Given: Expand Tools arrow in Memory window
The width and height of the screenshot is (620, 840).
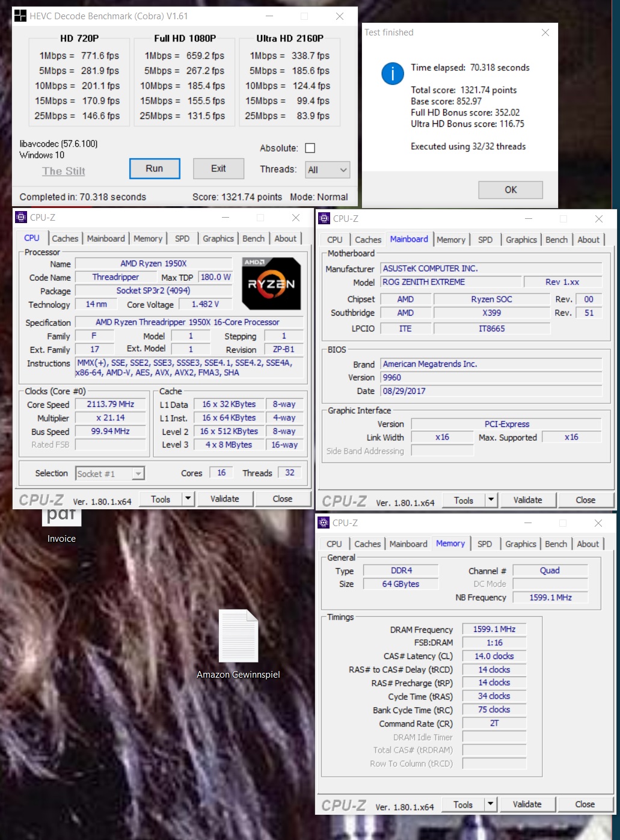Looking at the screenshot, I should click(491, 804).
